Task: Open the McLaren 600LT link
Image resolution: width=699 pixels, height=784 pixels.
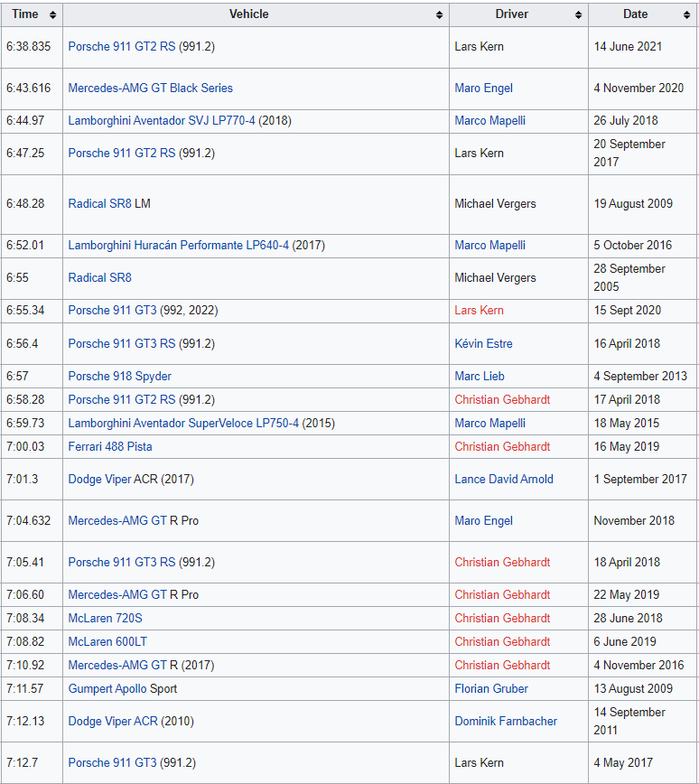Action: [x=107, y=641]
